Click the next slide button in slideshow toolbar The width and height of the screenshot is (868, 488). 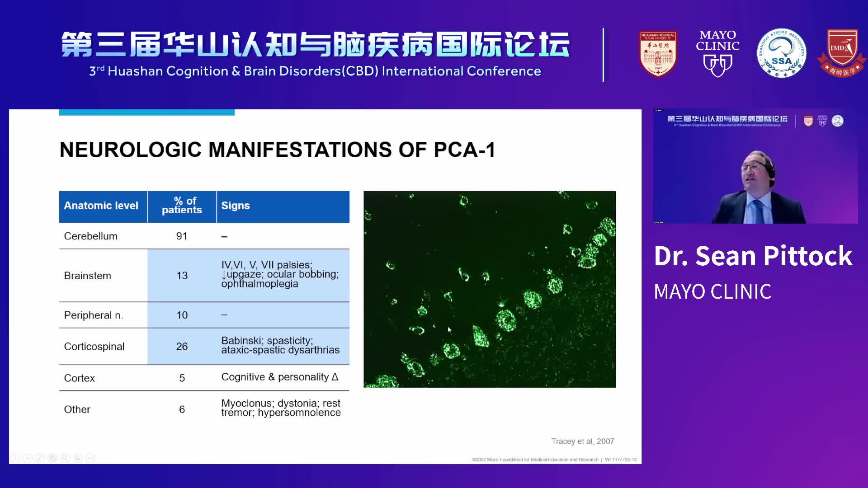coord(27,457)
